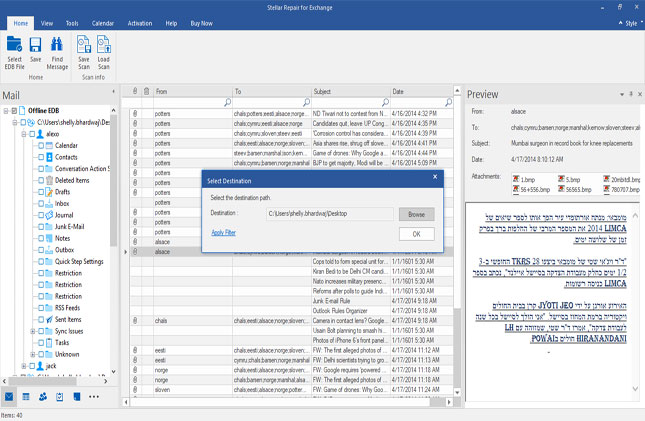Open attachment 5.bmp in preview

pyautogui.click(x=569, y=179)
